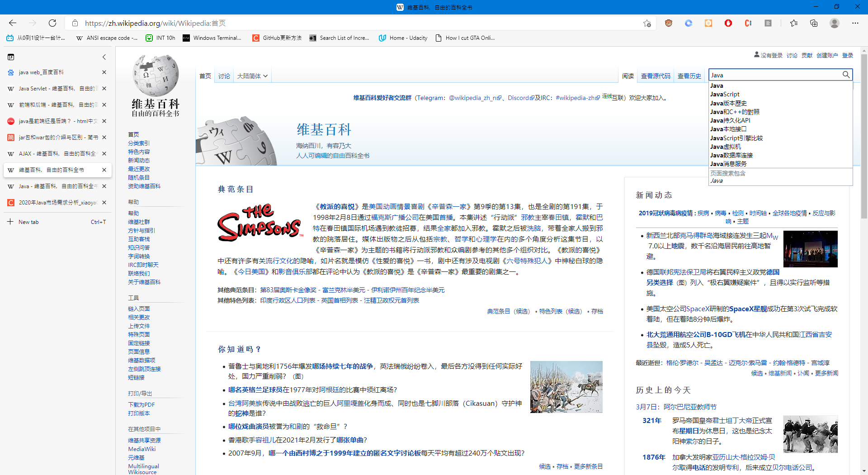Click the browser profile avatar icon

(834, 23)
